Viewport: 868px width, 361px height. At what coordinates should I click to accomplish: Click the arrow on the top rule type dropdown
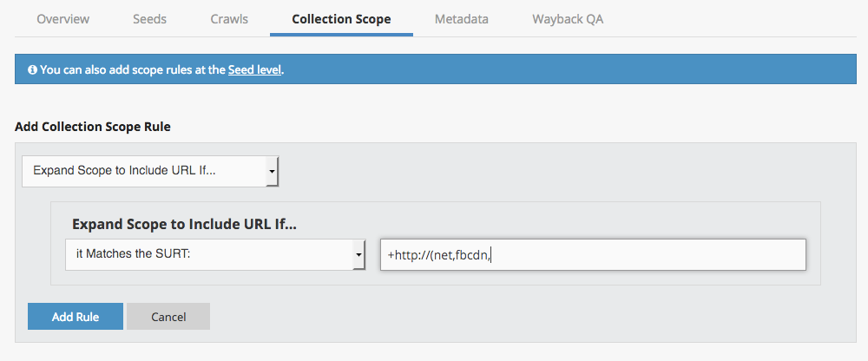click(x=272, y=171)
